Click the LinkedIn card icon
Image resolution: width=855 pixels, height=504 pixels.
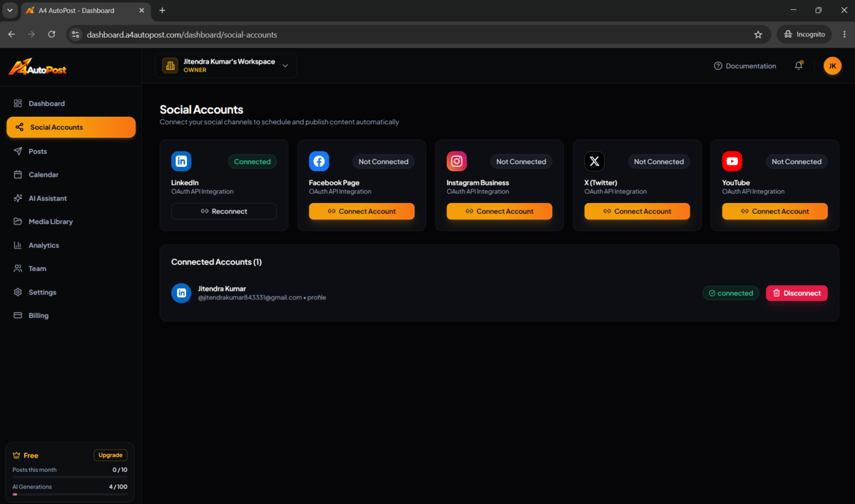pyautogui.click(x=181, y=161)
